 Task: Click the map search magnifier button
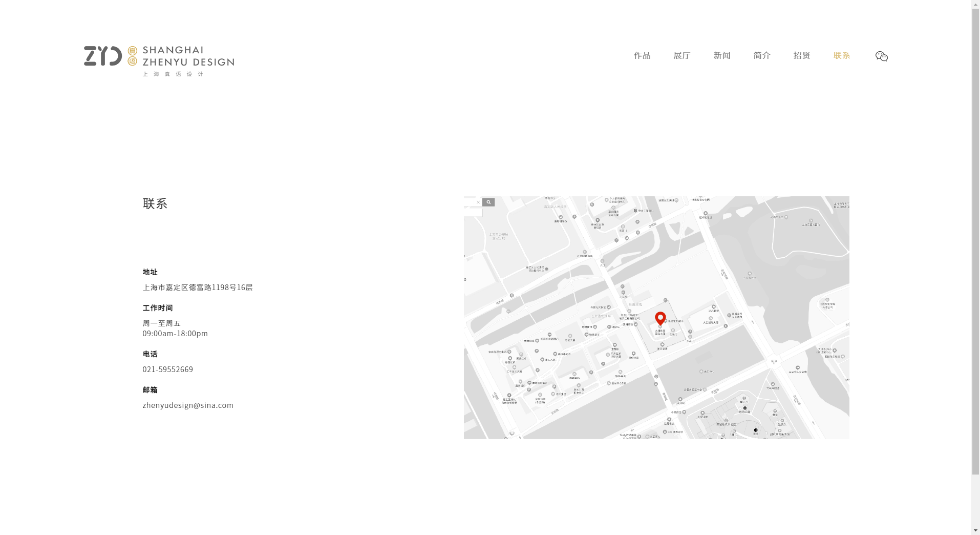488,202
